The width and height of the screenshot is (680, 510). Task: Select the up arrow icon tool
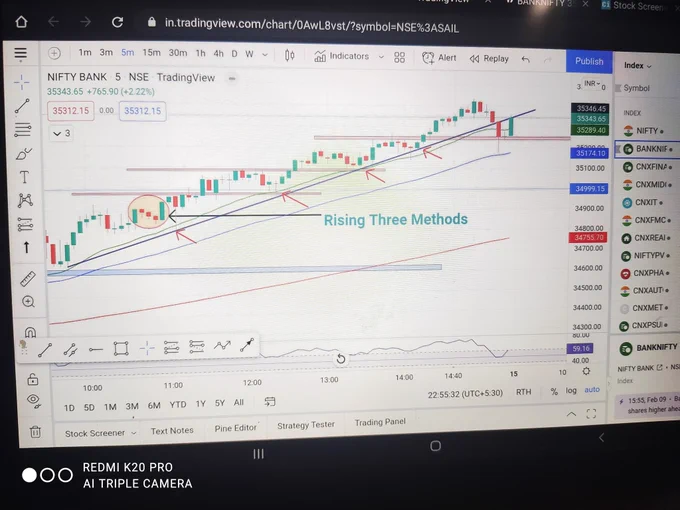(x=26, y=247)
